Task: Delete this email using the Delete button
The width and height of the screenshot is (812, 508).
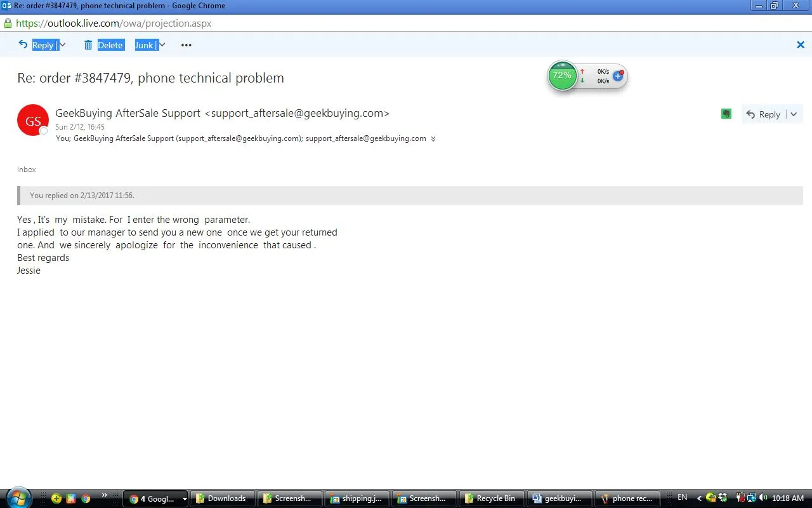Action: click(x=110, y=45)
